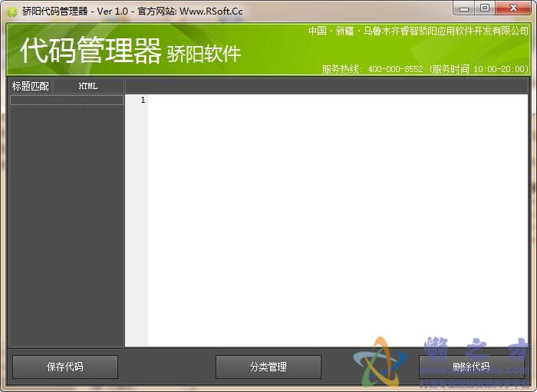The image size is (537, 392).
Task: Click the 服务热线 400-000-8552 text
Action: (x=373, y=69)
